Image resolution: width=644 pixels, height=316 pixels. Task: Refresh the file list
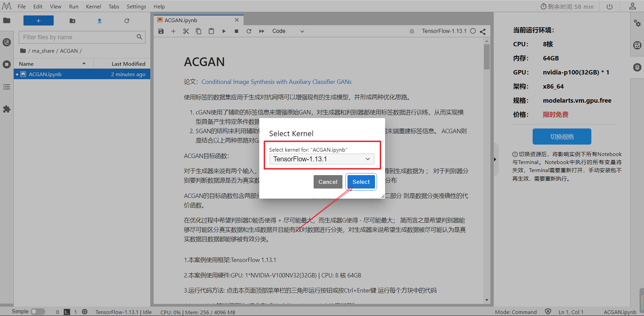click(x=127, y=21)
